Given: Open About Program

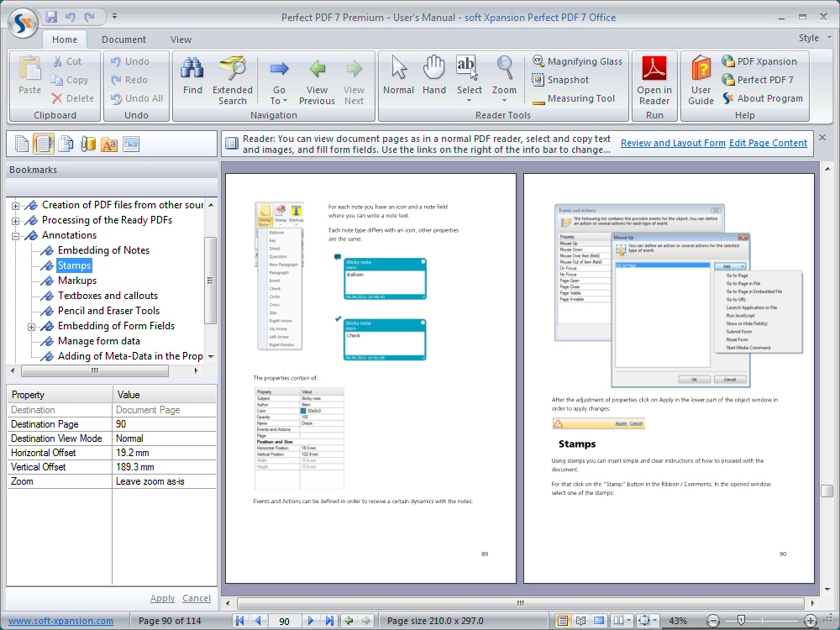Looking at the screenshot, I should tap(763, 98).
